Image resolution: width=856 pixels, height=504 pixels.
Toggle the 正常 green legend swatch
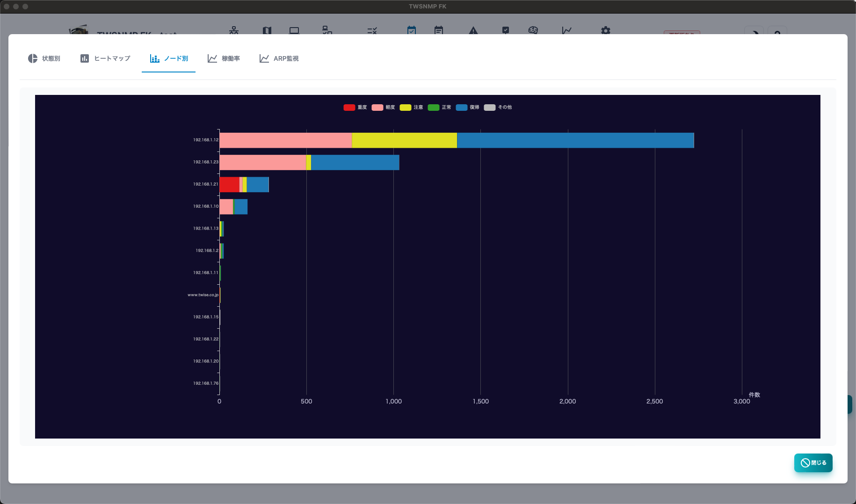click(434, 108)
